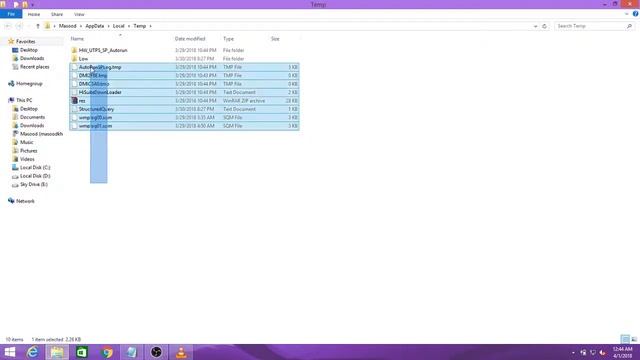Switch to Details view icon
This screenshot has width=640, height=360.
(625, 340)
